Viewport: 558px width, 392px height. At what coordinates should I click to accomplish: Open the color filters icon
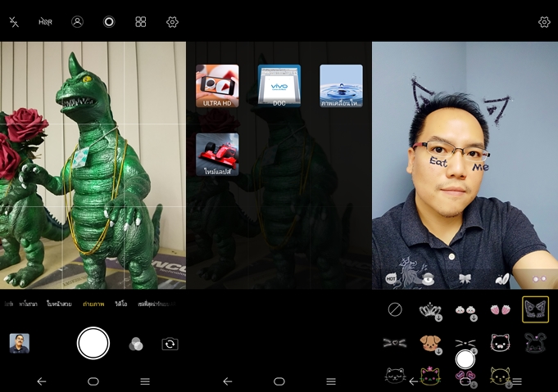136,345
